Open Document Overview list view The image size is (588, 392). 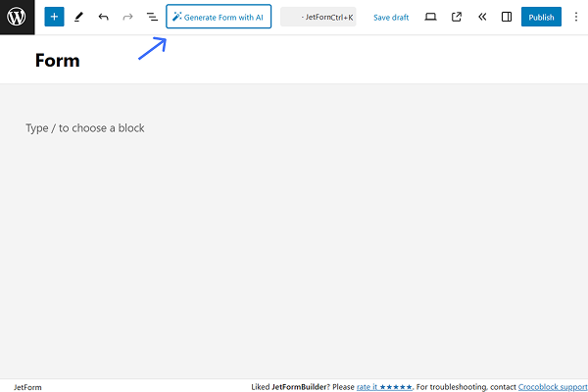(x=152, y=17)
